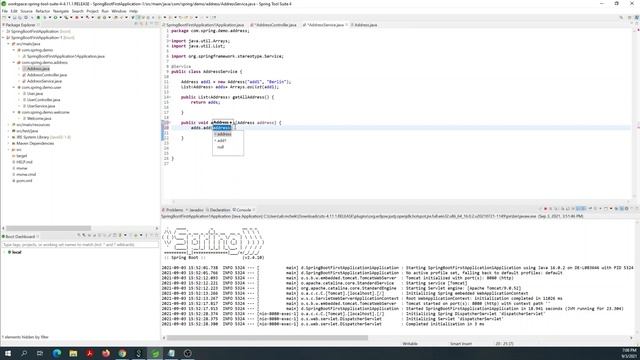Open Task View on the taskbar
The height and width of the screenshot is (360, 640).
point(40,353)
